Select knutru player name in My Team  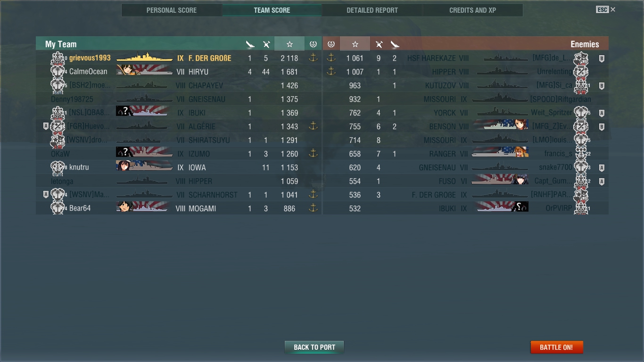(x=79, y=167)
